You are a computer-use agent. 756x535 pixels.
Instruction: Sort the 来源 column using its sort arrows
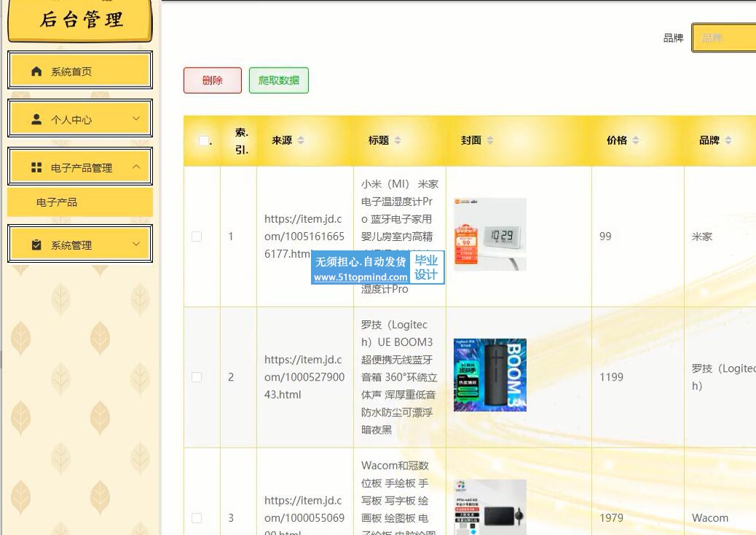(x=301, y=140)
